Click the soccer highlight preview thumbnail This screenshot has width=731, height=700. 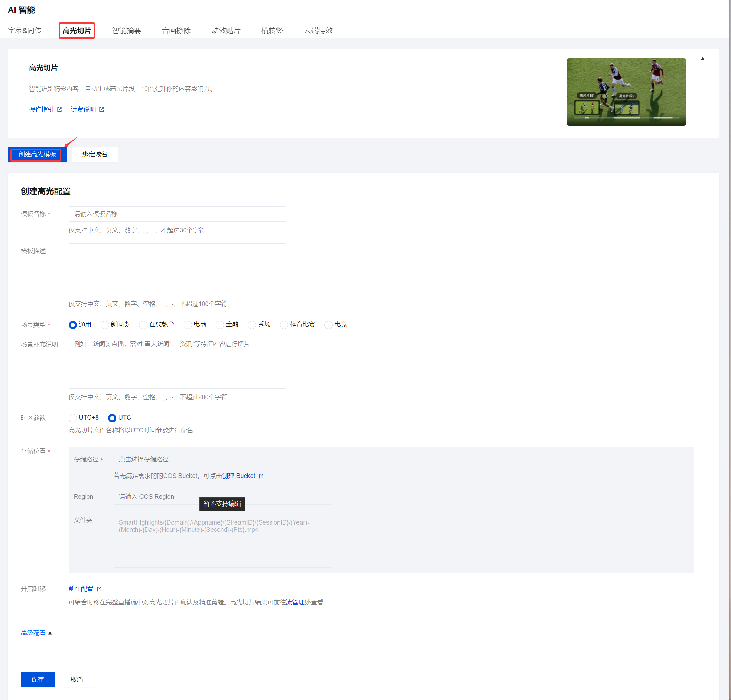point(626,92)
